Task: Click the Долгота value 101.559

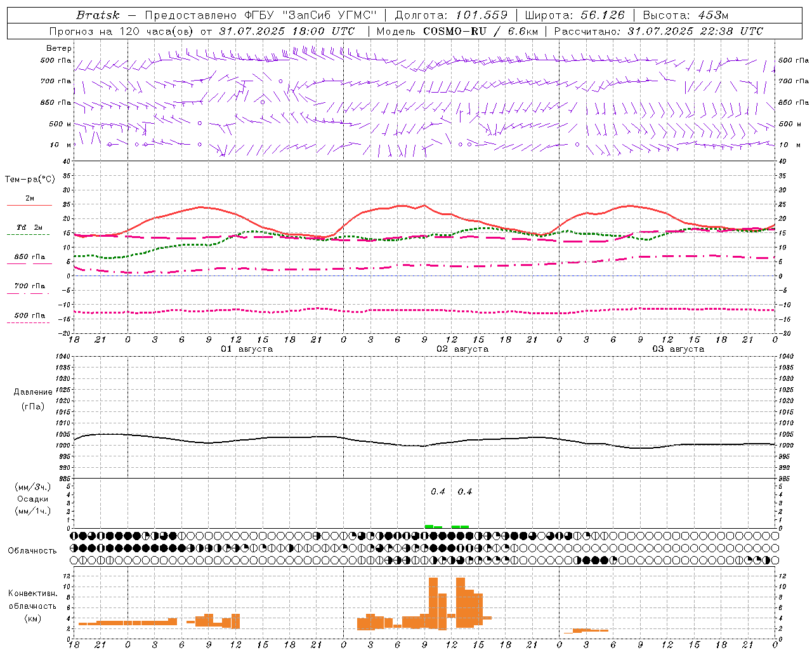Action: click(481, 15)
